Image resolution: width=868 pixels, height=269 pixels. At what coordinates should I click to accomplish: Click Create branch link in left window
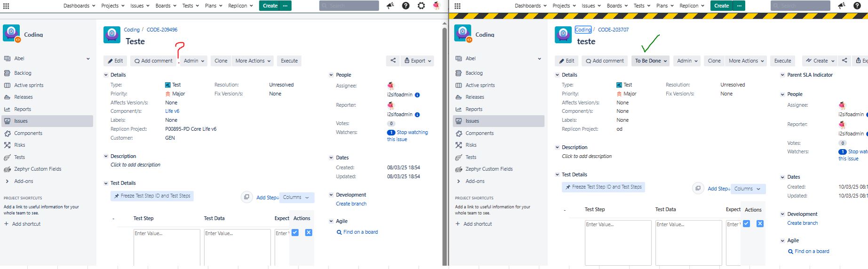(351, 204)
